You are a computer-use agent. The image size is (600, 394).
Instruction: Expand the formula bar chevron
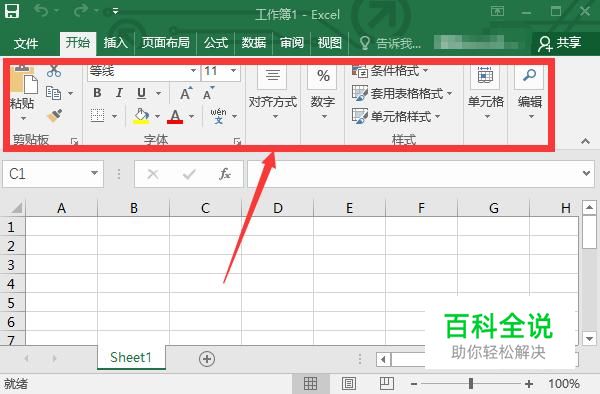tap(586, 174)
